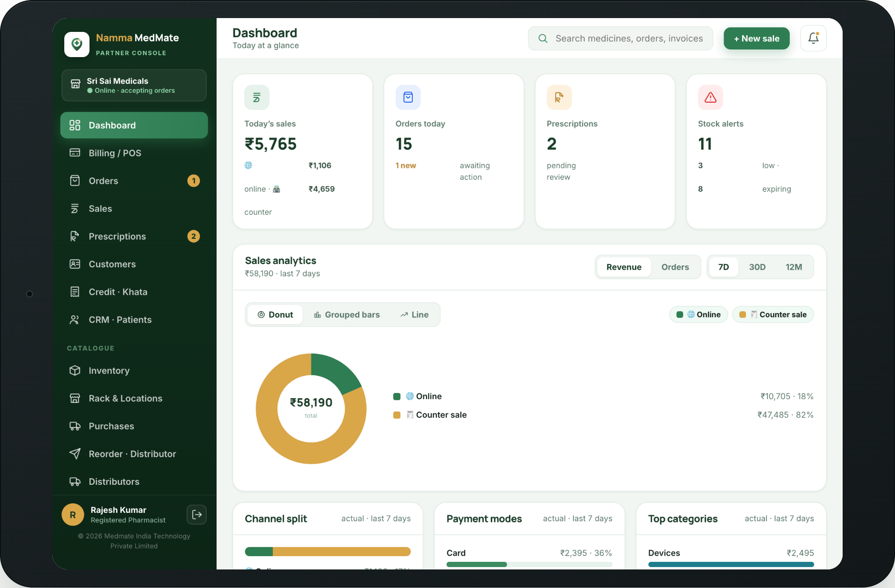Click the Purchases truck icon in sidebar
The width and height of the screenshot is (895, 588).
75,426
